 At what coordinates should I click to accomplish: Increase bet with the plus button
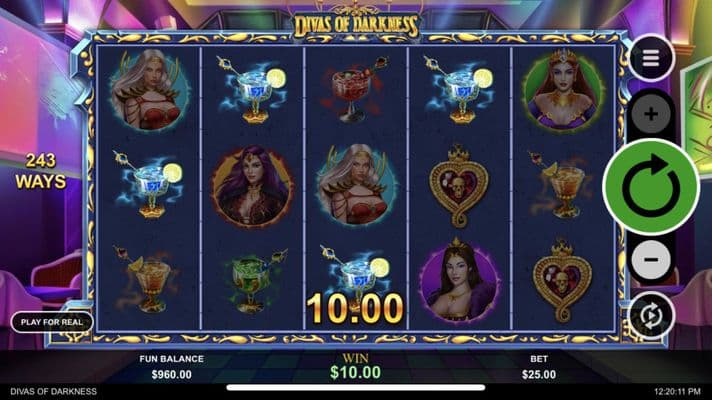pyautogui.click(x=651, y=114)
